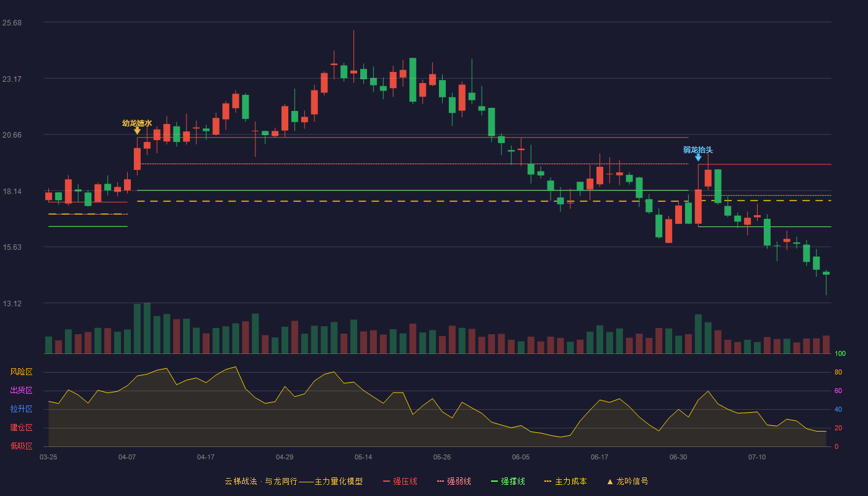Image resolution: width=868 pixels, height=496 pixels.
Task: Toggle the 龙吟信号 legend entry
Action: [x=627, y=481]
